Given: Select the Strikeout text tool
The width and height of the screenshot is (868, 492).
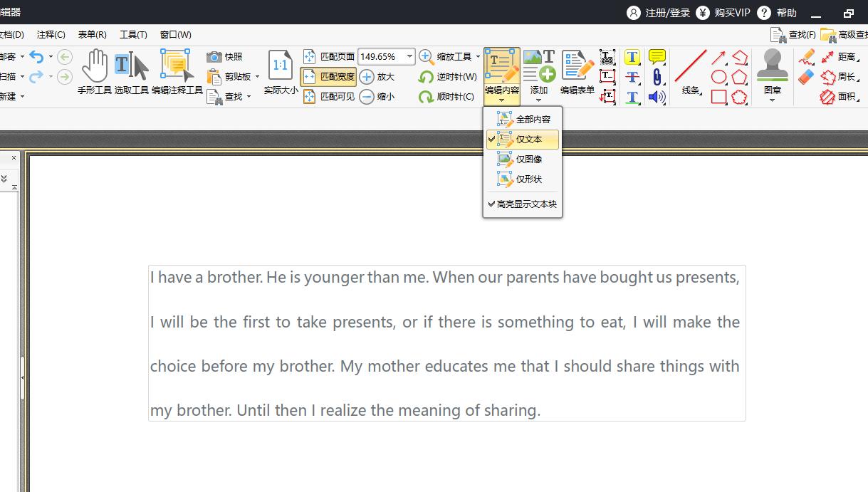Looking at the screenshot, I should click(x=632, y=77).
